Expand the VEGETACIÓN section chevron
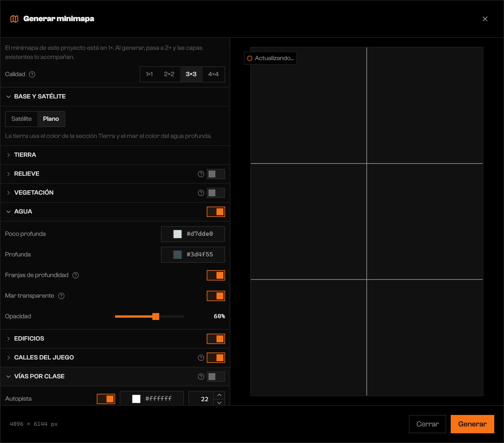The width and height of the screenshot is (504, 443). [x=9, y=193]
